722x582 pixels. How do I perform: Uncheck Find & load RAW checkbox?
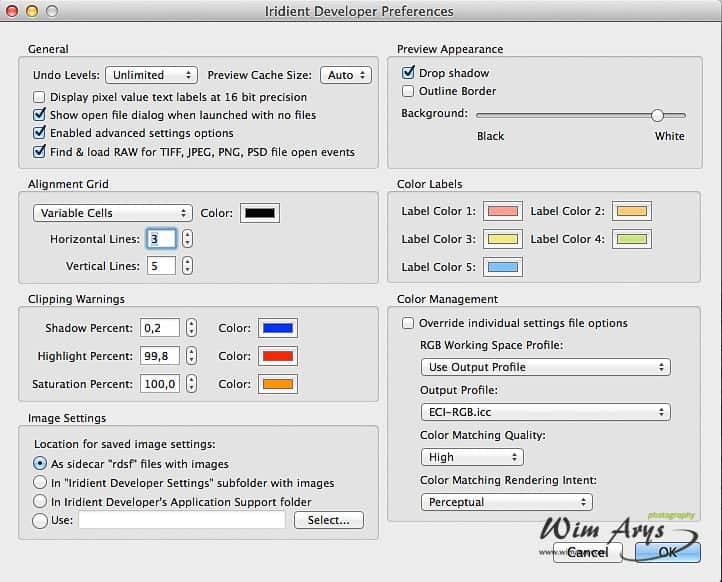[39, 151]
